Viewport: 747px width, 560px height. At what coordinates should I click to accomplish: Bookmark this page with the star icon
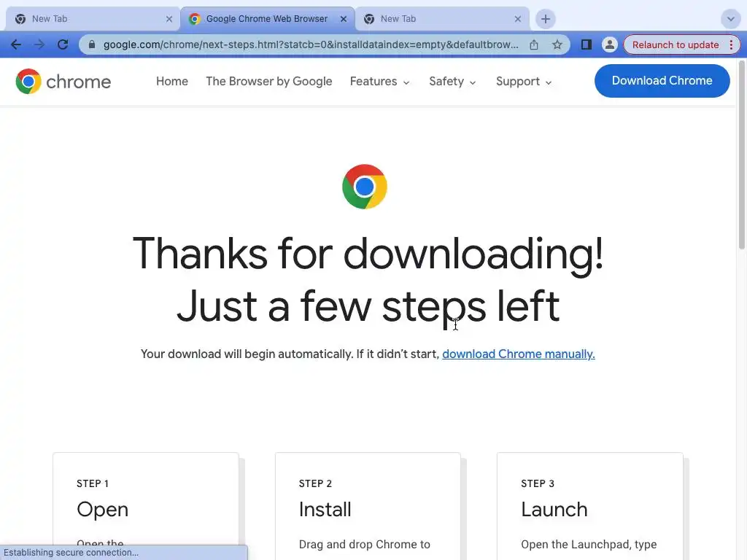pyautogui.click(x=557, y=44)
